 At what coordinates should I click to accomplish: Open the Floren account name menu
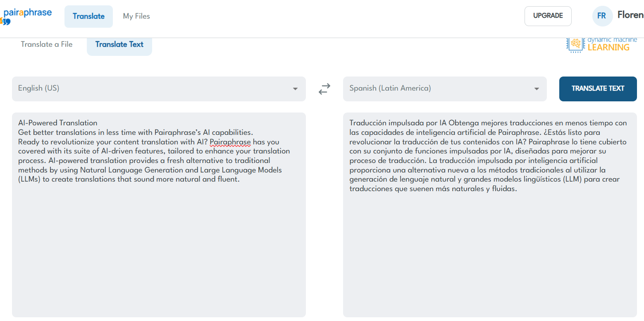[630, 15]
